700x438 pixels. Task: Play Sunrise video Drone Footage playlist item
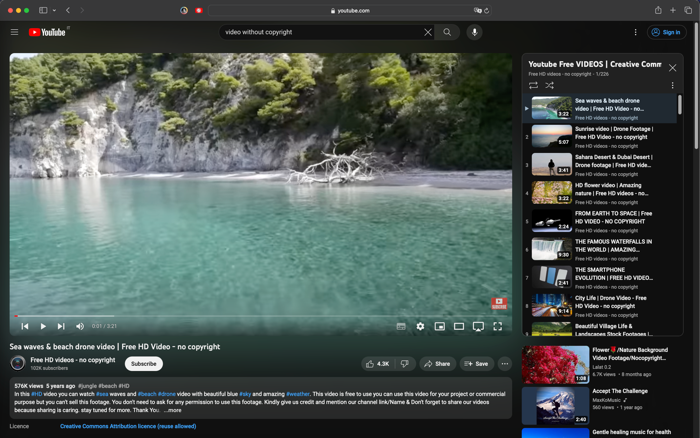pos(600,137)
